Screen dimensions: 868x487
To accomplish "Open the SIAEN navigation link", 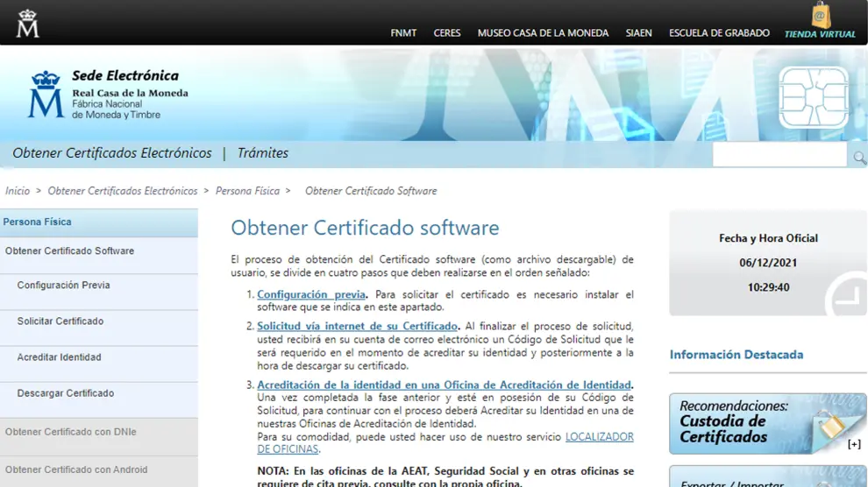I will [x=638, y=33].
